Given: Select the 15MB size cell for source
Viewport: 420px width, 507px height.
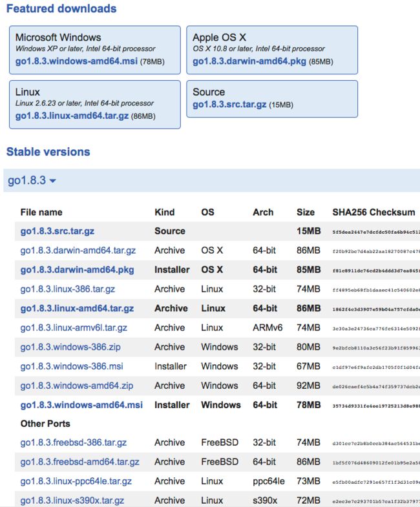Looking at the screenshot, I should click(309, 231).
